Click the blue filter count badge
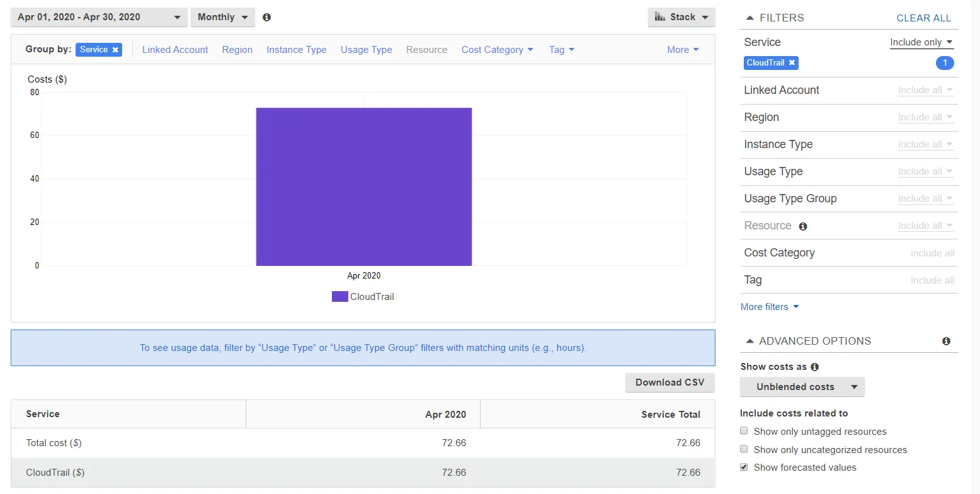This screenshot has height=494, width=980. pyautogui.click(x=945, y=62)
